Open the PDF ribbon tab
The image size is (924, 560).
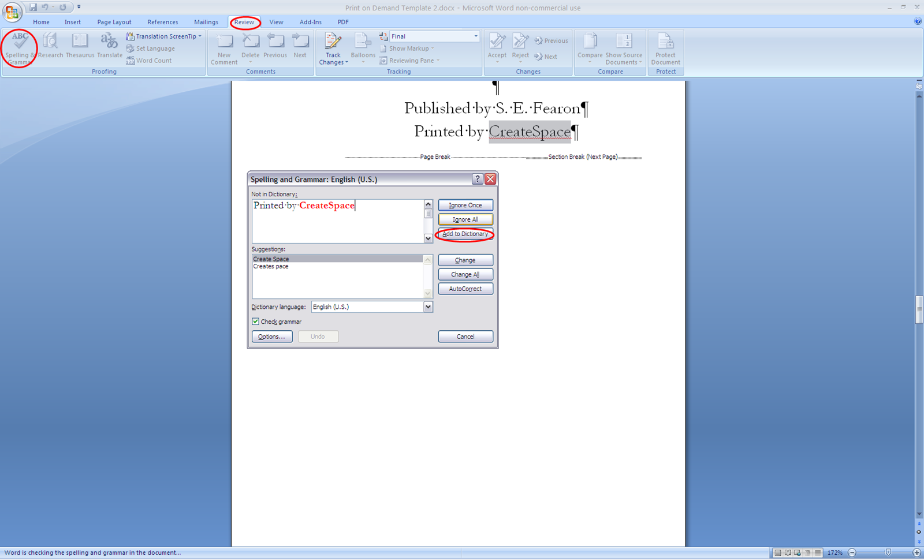343,22
